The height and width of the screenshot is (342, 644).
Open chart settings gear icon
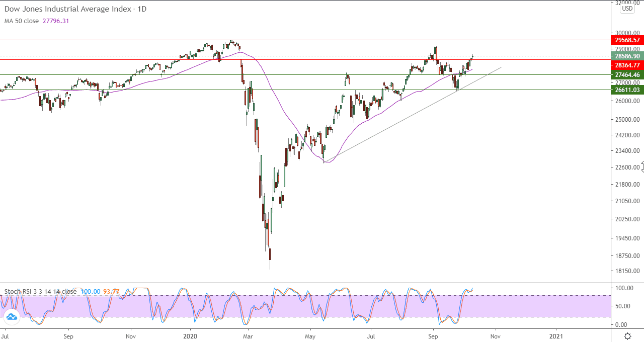tap(627, 336)
